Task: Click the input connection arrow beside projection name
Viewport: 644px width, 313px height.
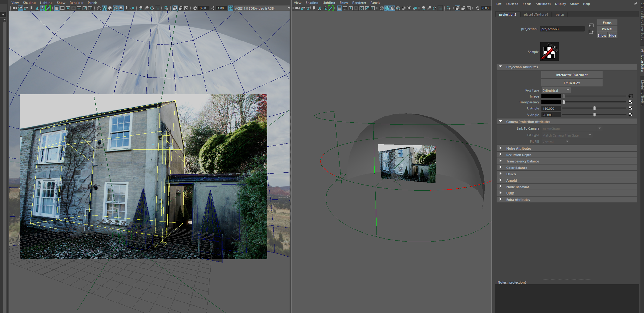Action: coord(591,25)
